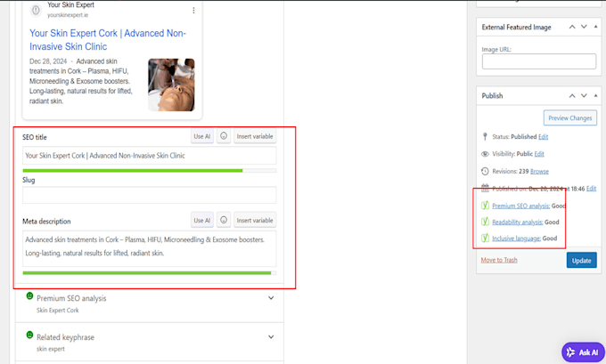Image resolution: width=606 pixels, height=364 pixels.
Task: Click green smiley beside Premium SEO analysis
Action: point(29,295)
